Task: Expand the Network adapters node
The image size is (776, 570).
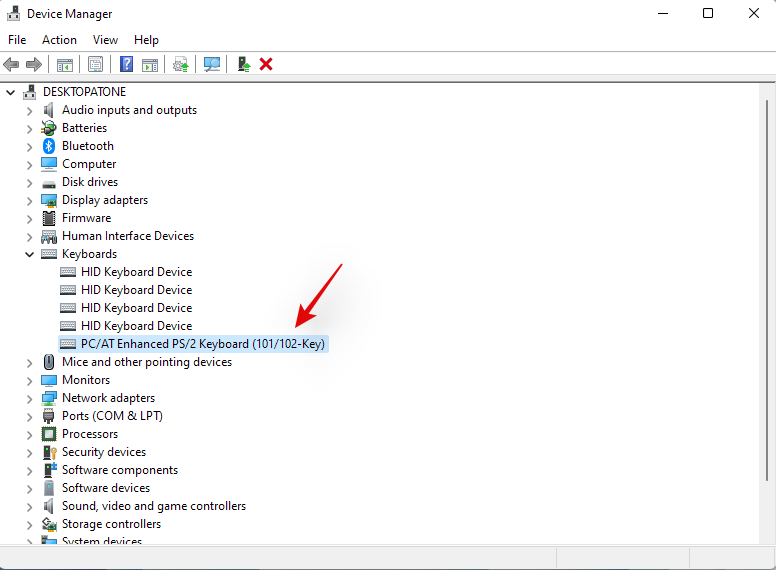Action: (29, 398)
